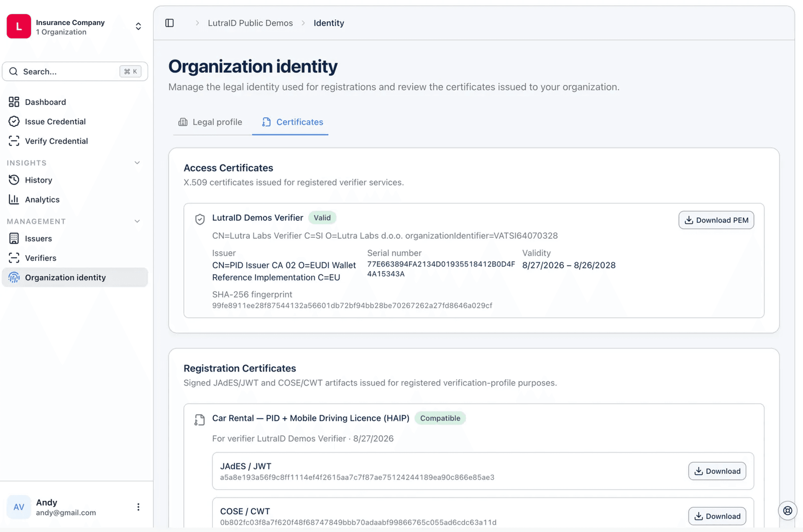This screenshot has height=532, width=803.
Task: Open History in sidebar
Action: click(75, 180)
